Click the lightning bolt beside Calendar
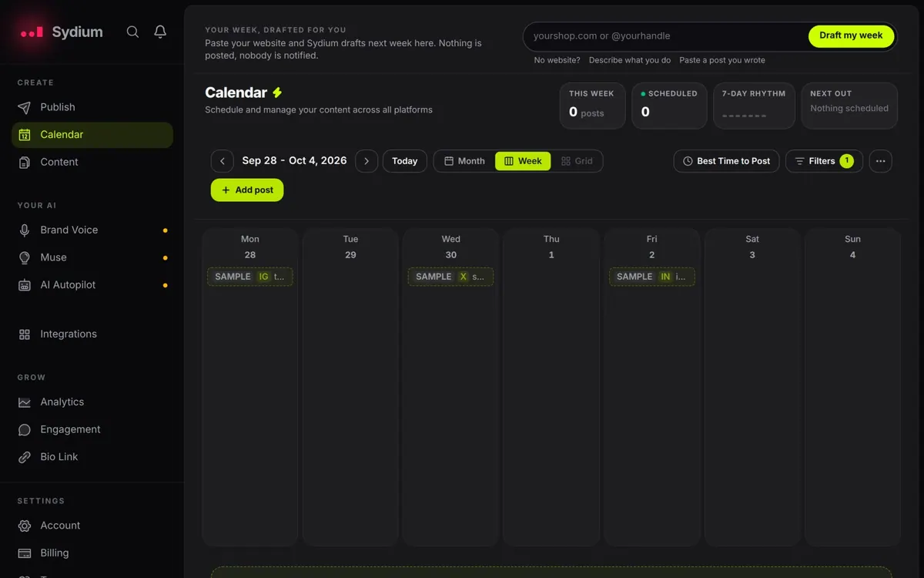The image size is (924, 578). (x=277, y=92)
